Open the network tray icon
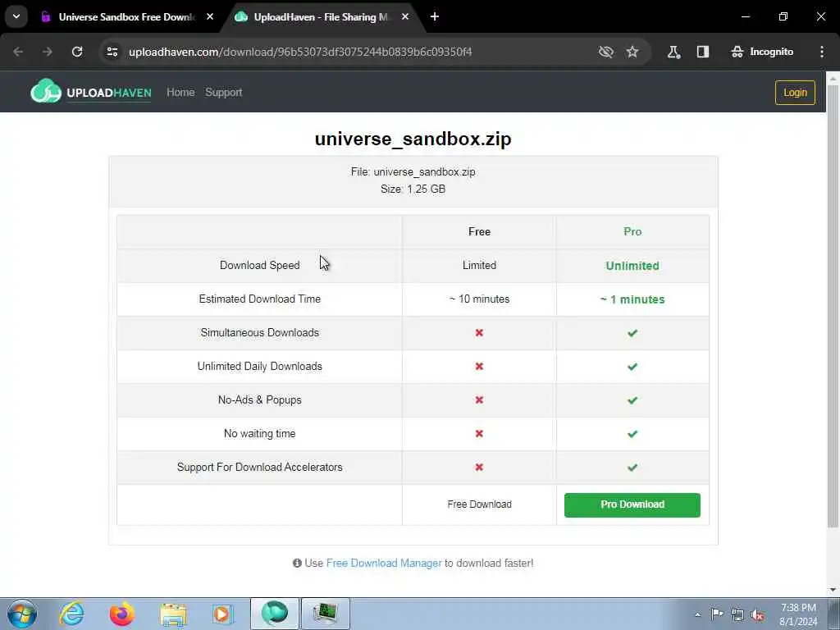The height and width of the screenshot is (630, 840). click(737, 614)
